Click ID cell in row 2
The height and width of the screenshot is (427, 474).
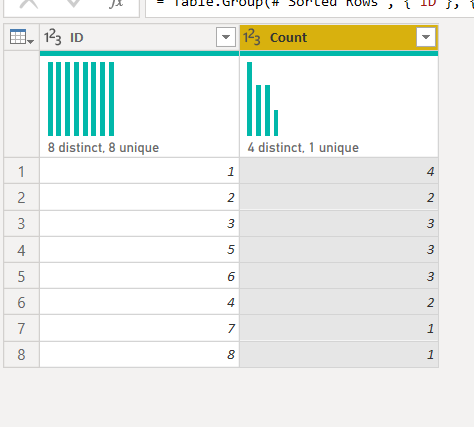(139, 197)
